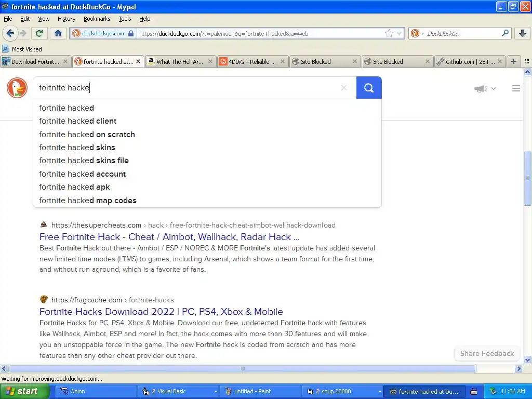Click the DuckDuckGo duck logo
Screen dimensions: 532x399
pos(17,87)
